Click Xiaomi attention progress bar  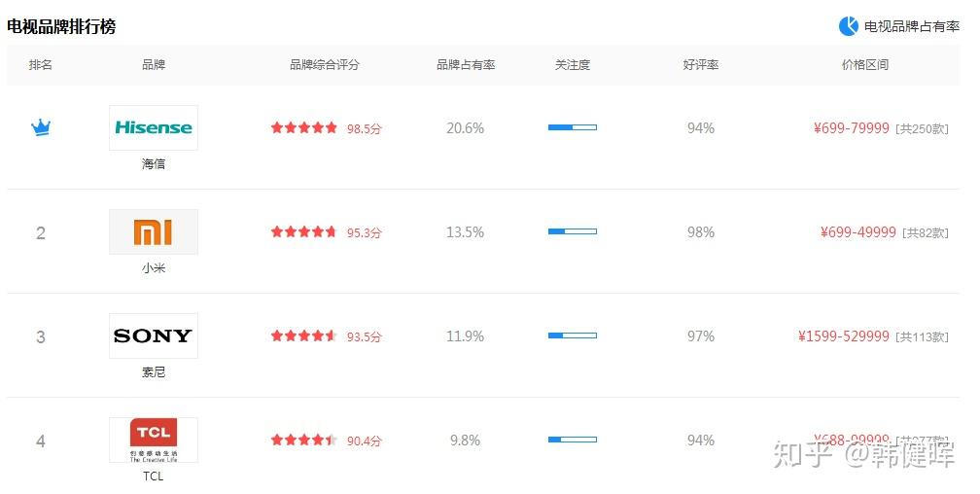[573, 231]
